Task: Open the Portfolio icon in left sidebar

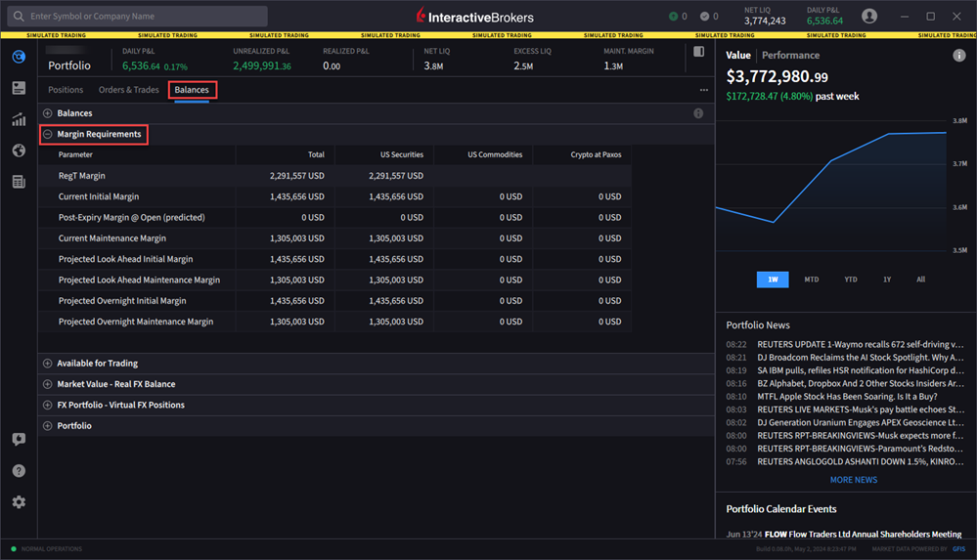Action: pyautogui.click(x=19, y=57)
